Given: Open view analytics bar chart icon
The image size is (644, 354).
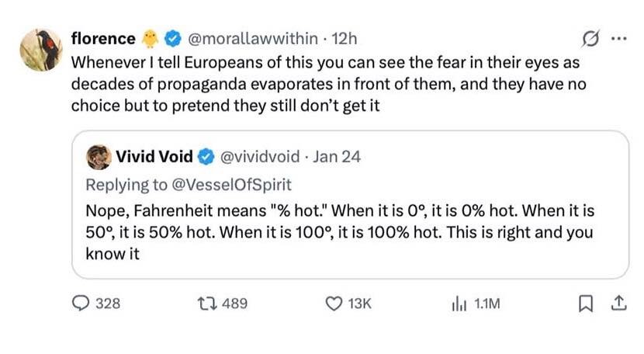Looking at the screenshot, I should coord(458,304).
